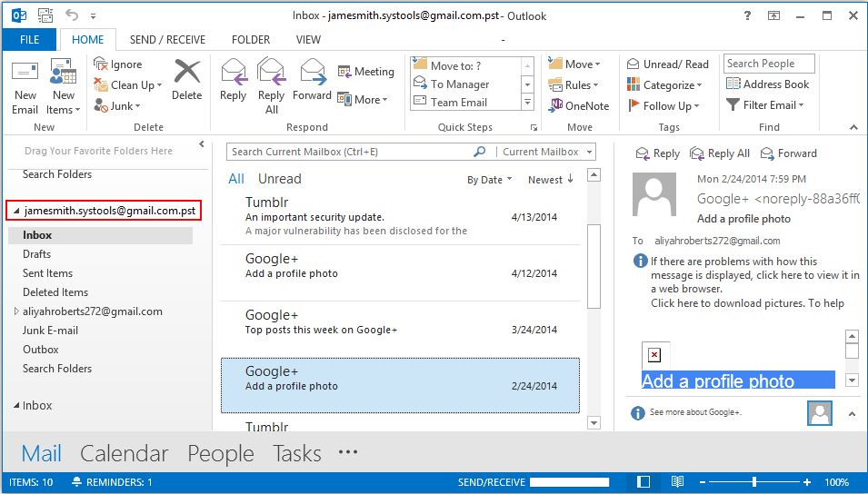
Task: Open the More respond options
Action: (x=363, y=100)
